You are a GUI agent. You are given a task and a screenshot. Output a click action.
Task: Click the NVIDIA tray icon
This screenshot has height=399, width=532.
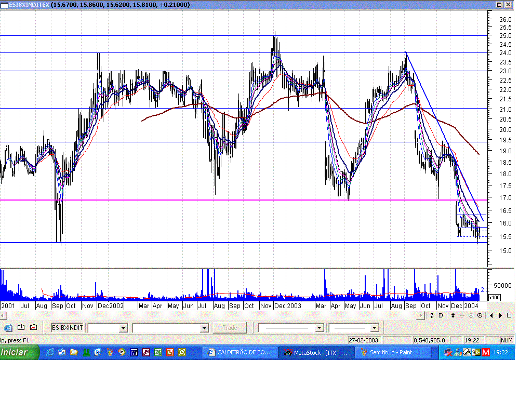tap(476, 353)
